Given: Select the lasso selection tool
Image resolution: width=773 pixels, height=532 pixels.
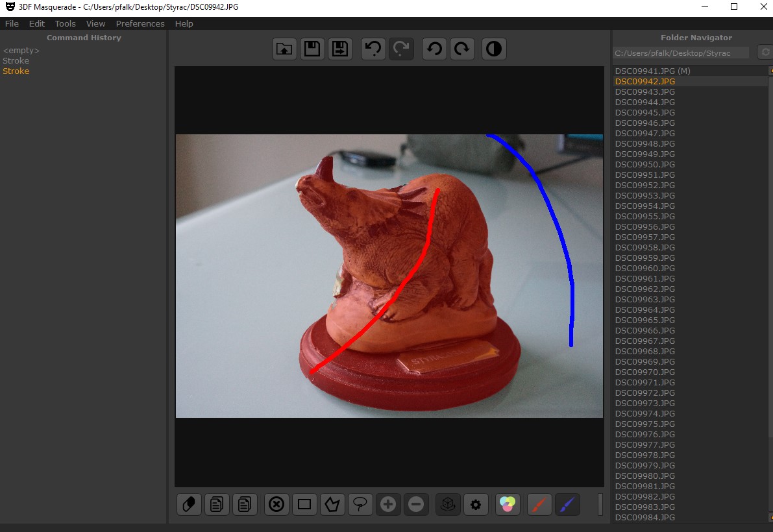Looking at the screenshot, I should [x=360, y=504].
